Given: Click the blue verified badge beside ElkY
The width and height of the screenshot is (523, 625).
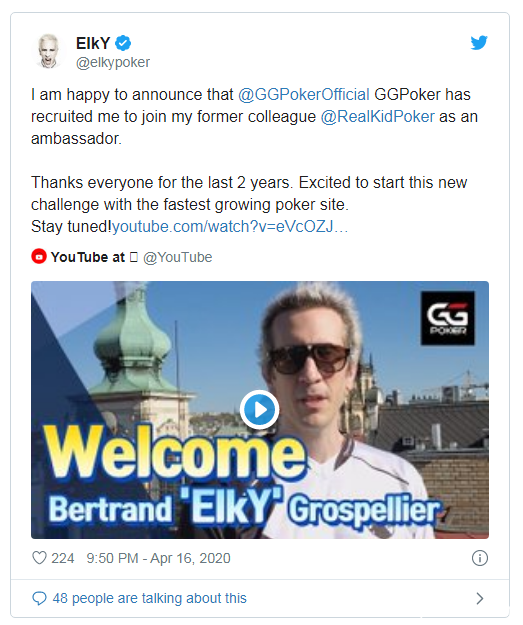Looking at the screenshot, I should pos(123,43).
